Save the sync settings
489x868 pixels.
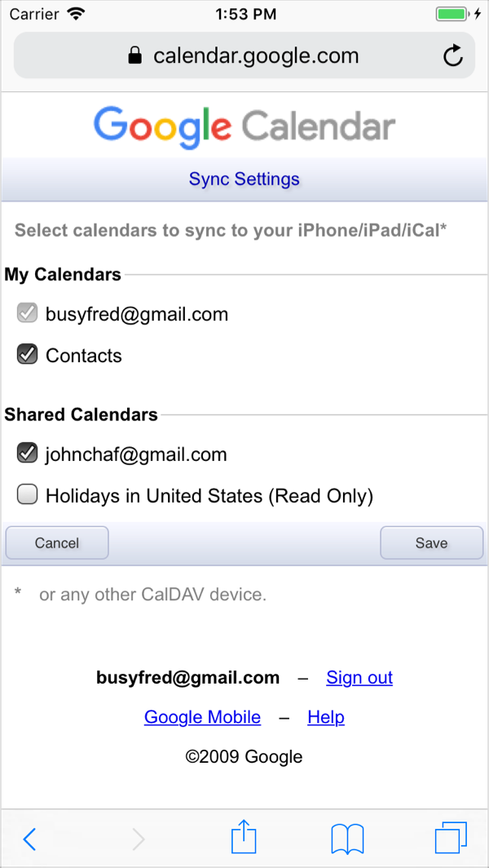tap(431, 542)
